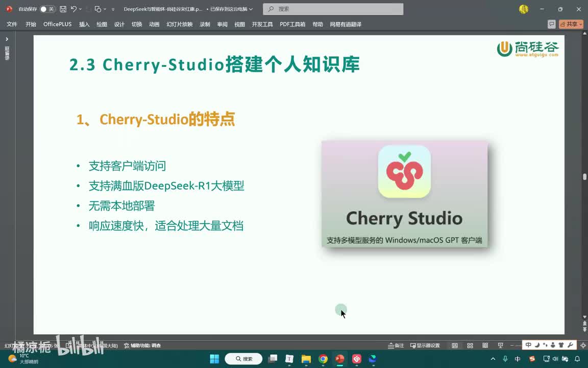Open the 网易有道翻译 tab
Image resolution: width=588 pixels, height=368 pixels.
(x=346, y=24)
